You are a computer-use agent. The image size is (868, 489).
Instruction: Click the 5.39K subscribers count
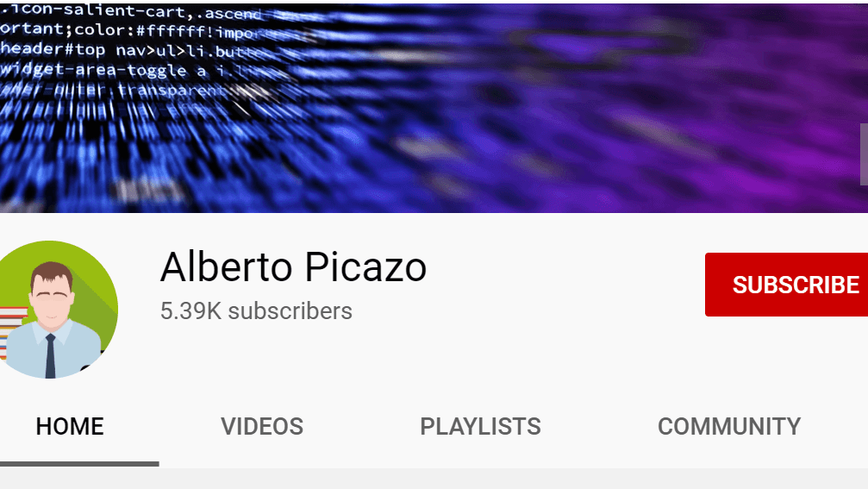[x=256, y=310]
